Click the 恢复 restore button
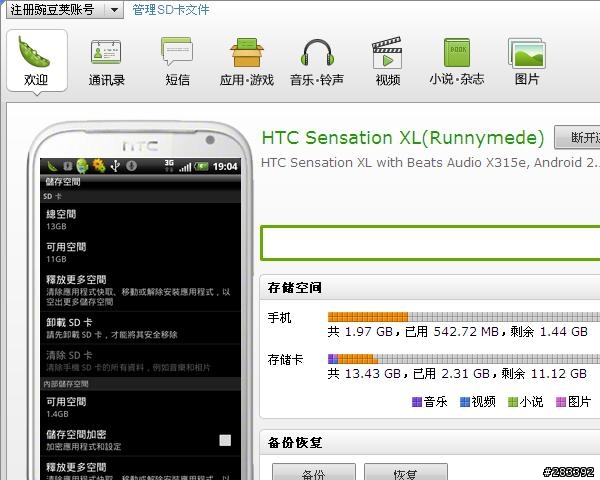Image resolution: width=600 pixels, height=480 pixels. [406, 472]
